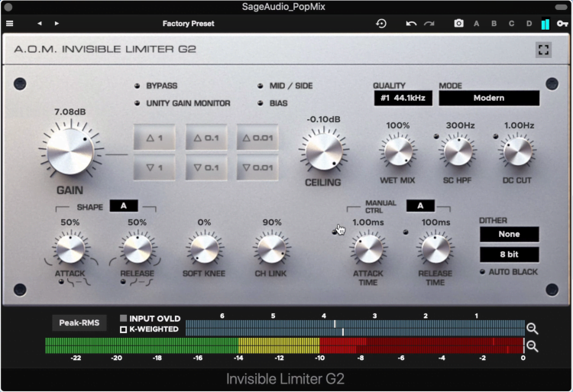Click the -0.10dB ceiling value

(x=323, y=119)
